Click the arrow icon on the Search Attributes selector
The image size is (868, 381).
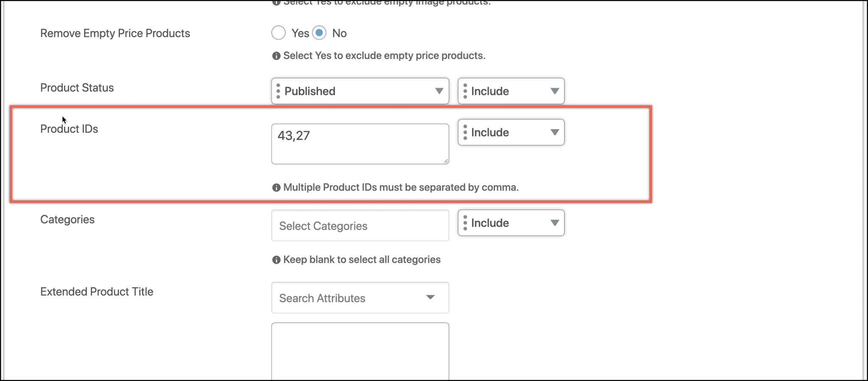tap(431, 297)
